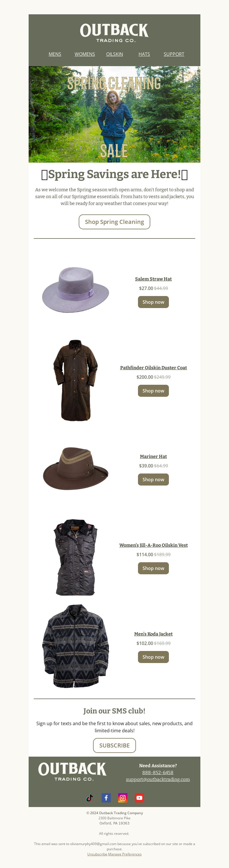Open the WOMENS navigation link
The width and height of the screenshot is (229, 868).
(x=85, y=54)
